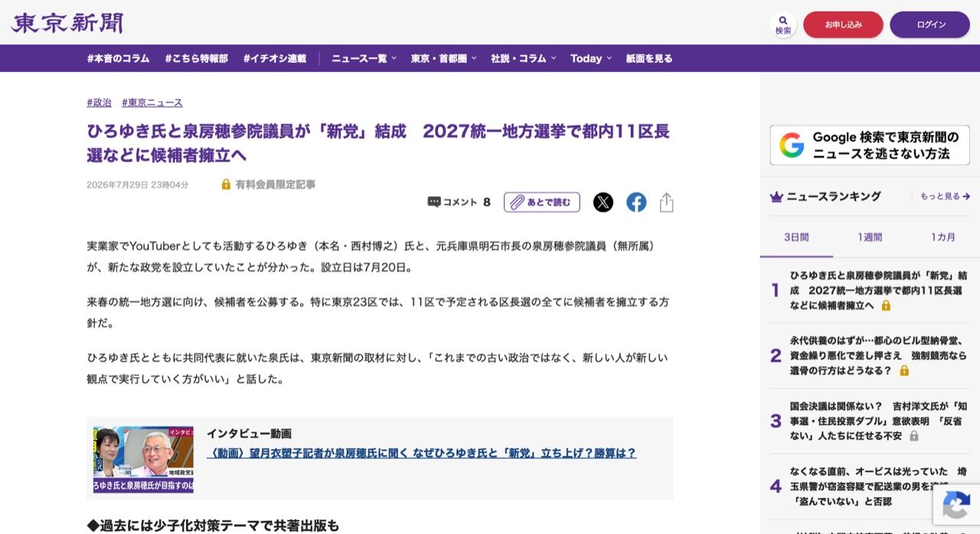Click the Google 検索で東京新聞 banner text
Image resolution: width=980 pixels, height=534 pixels.
tap(886, 145)
